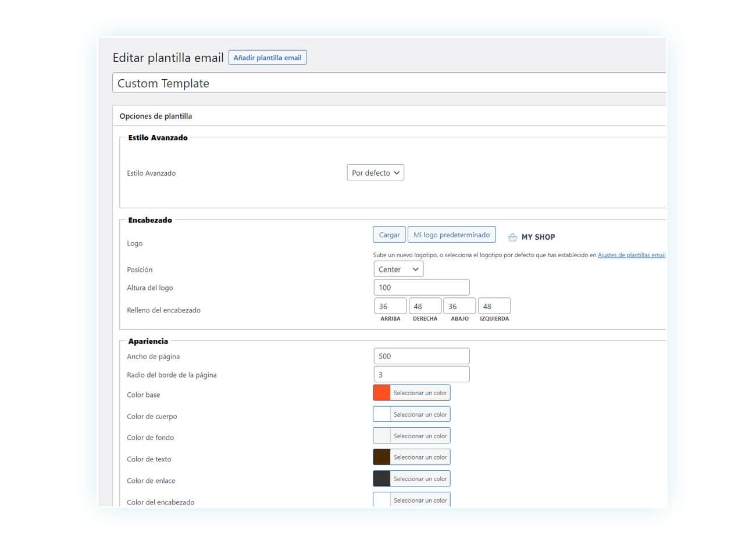The height and width of the screenshot is (554, 756).
Task: Click the Añadir plantilla email button
Action: [268, 58]
